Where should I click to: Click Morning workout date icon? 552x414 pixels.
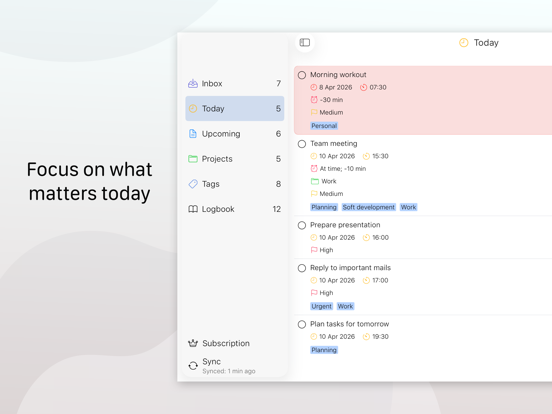click(313, 87)
